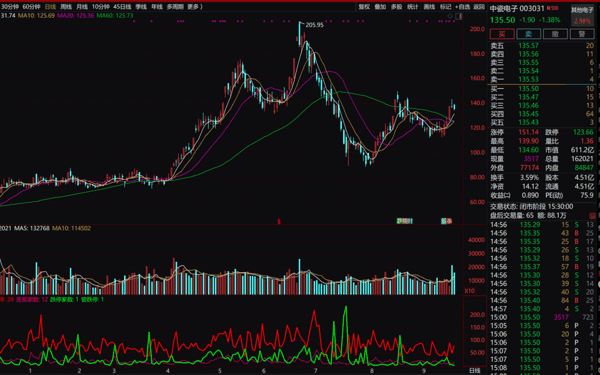Click the red marker at chart bottom
Screen dimensions: 600x375
279,222
